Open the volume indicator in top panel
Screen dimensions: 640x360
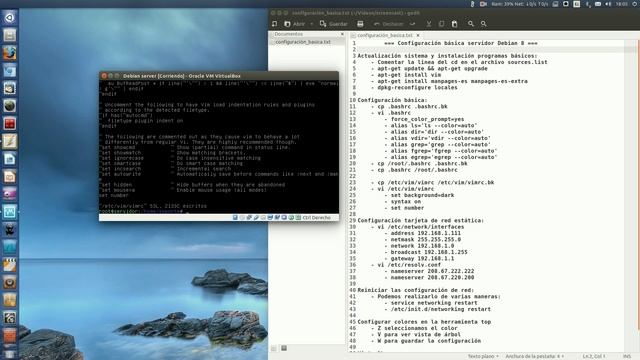point(608,4)
